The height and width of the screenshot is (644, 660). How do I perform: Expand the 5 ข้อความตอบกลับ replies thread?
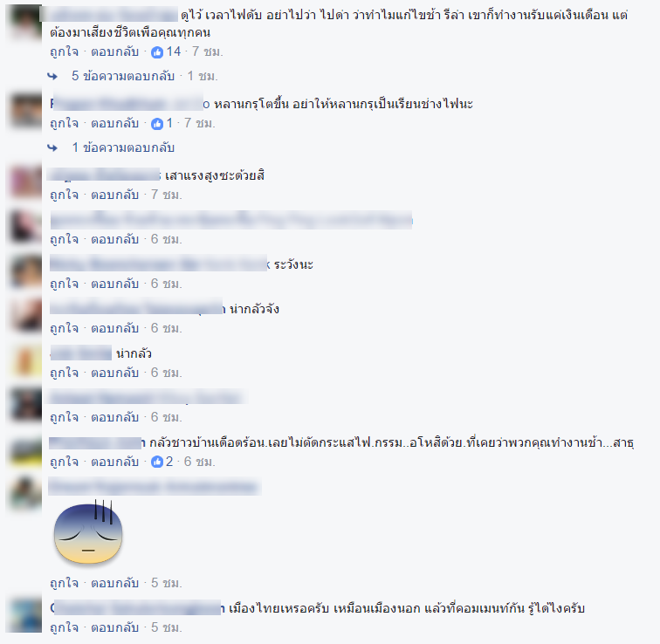123,76
